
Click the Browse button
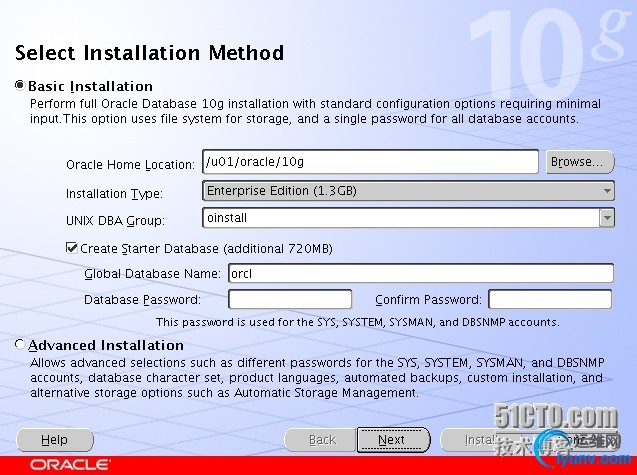(580, 162)
